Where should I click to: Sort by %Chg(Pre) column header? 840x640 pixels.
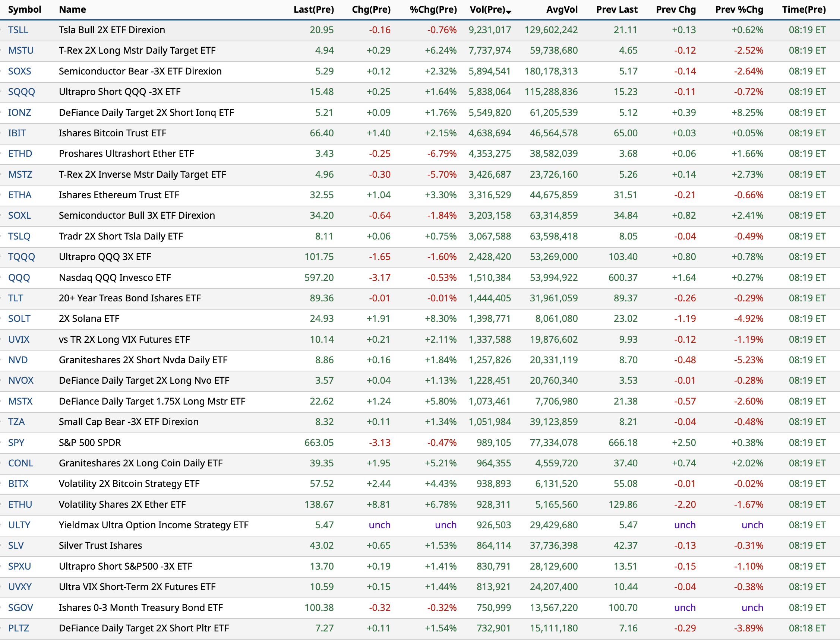click(x=433, y=10)
